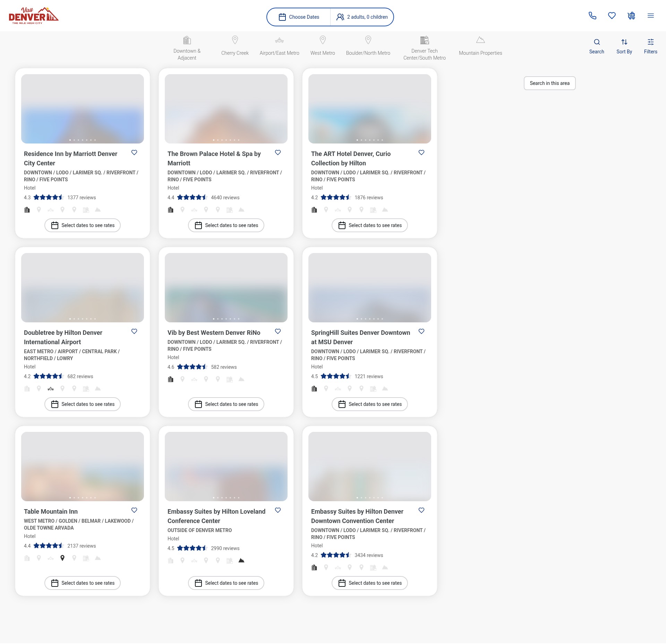
Task: Open The Brown Palace Hotel & Spa title
Action: (214, 158)
